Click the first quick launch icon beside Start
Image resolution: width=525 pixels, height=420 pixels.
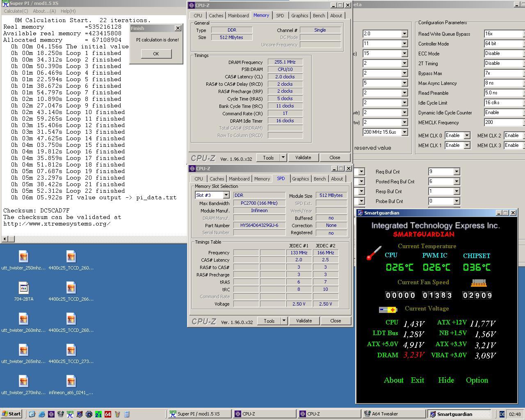[x=32, y=414]
